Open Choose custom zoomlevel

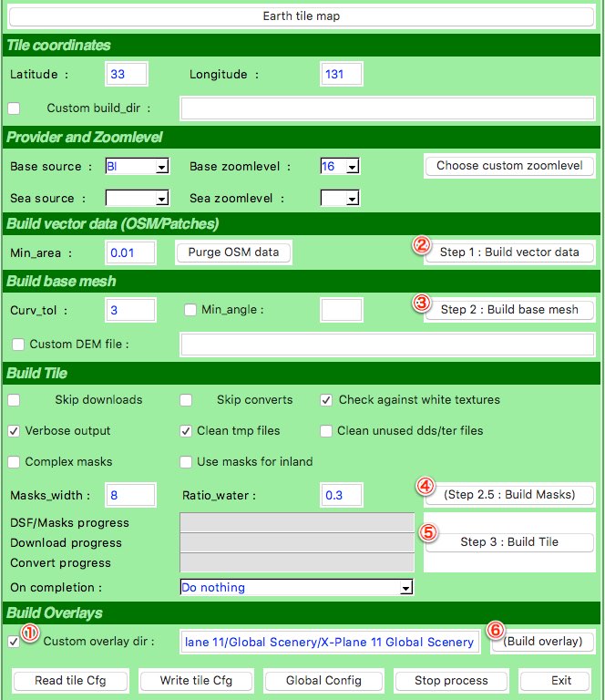point(509,166)
